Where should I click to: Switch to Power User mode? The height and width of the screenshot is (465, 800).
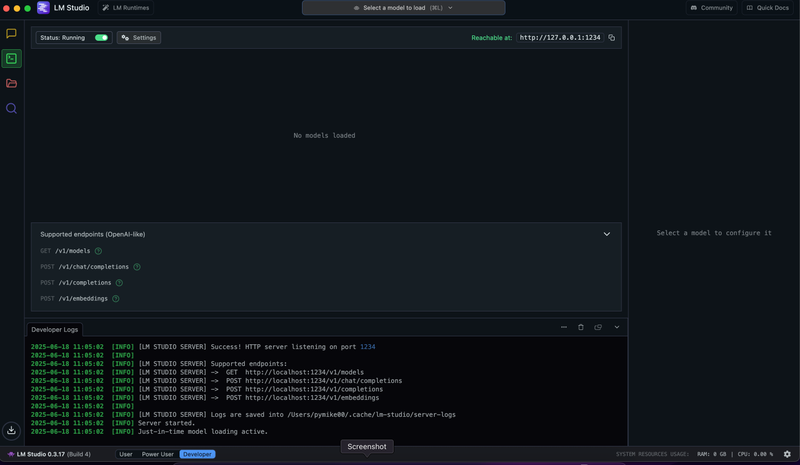click(158, 454)
